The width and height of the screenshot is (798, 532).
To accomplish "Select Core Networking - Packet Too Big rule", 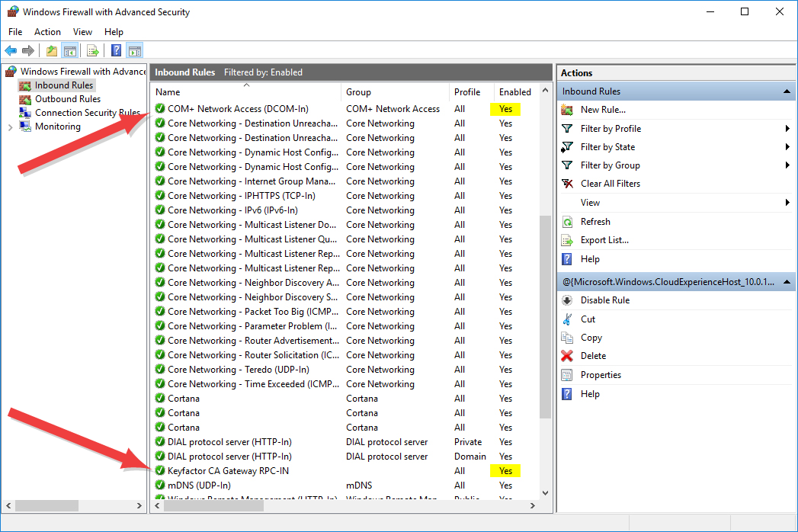I will click(253, 311).
